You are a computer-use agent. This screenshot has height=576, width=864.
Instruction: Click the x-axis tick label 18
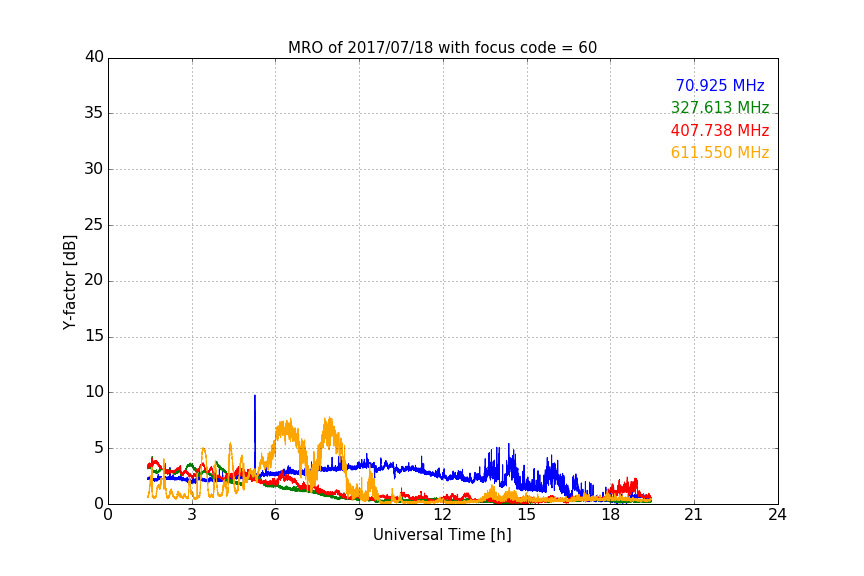point(610,515)
